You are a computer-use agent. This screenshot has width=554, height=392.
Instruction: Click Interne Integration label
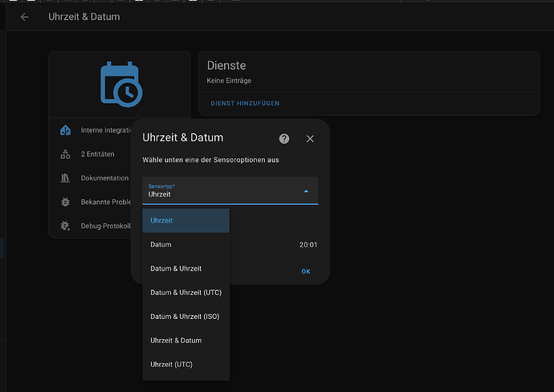tap(106, 130)
